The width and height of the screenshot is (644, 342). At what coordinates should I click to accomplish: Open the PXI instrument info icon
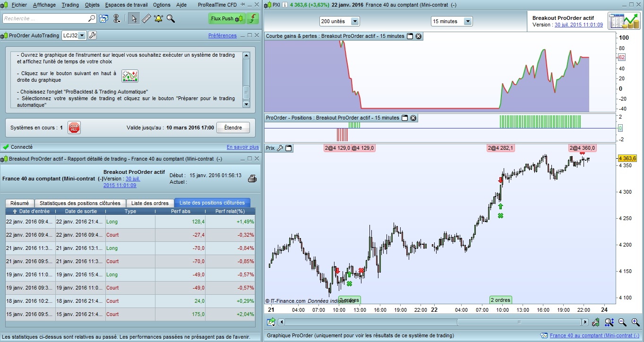285,5
